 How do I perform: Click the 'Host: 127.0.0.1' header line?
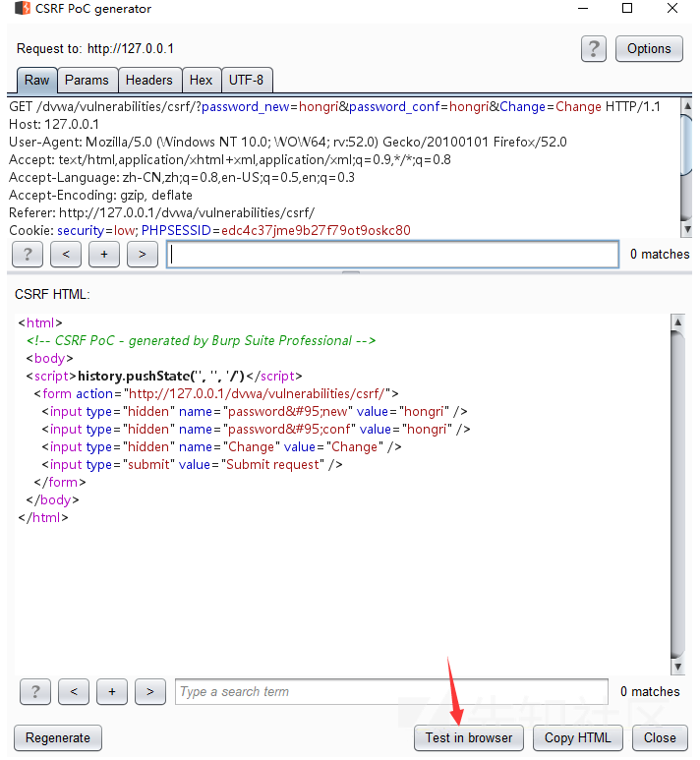point(54,125)
